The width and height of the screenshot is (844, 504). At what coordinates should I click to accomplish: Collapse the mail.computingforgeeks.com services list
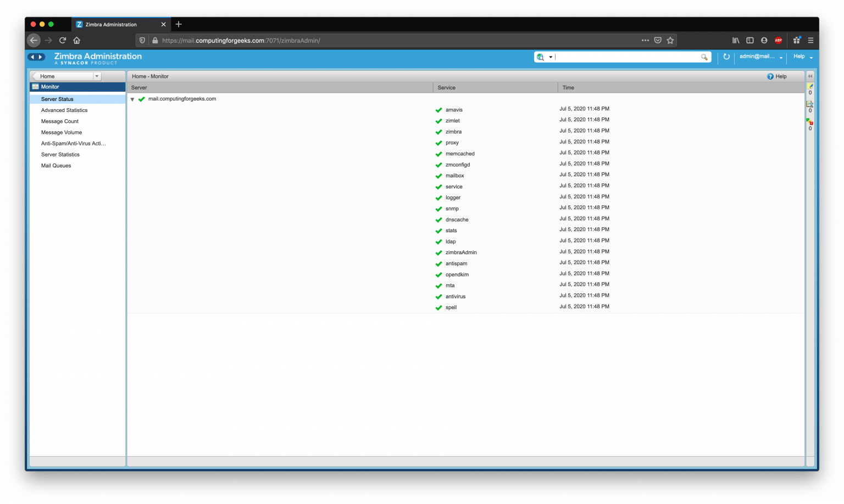pyautogui.click(x=132, y=99)
